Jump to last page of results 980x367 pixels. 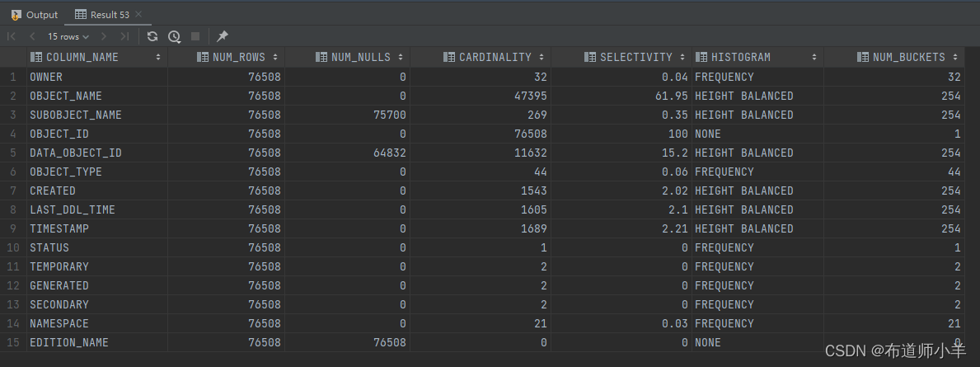(124, 36)
